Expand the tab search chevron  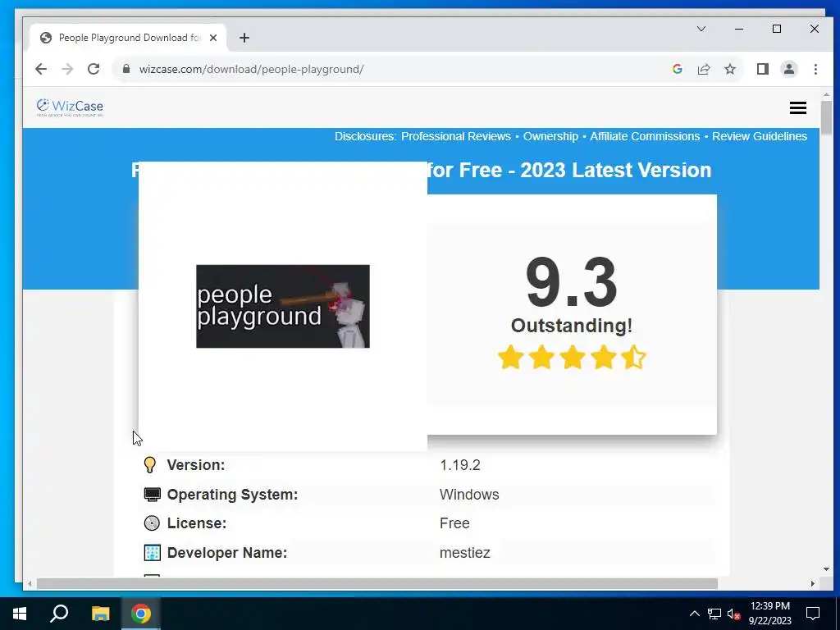(701, 29)
